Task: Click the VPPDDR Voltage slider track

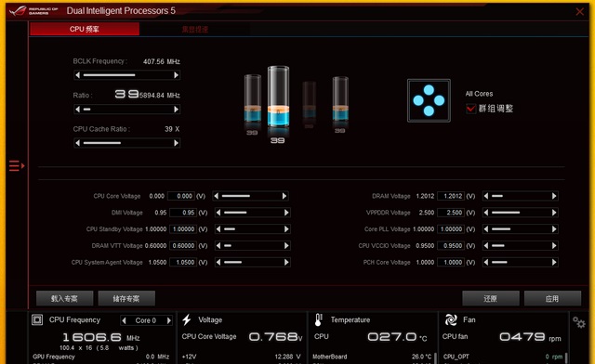Action: point(520,213)
